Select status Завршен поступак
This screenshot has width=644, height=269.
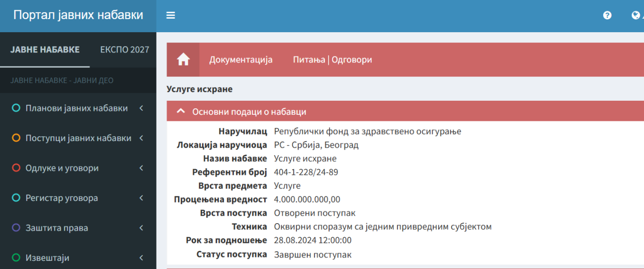pyautogui.click(x=312, y=254)
